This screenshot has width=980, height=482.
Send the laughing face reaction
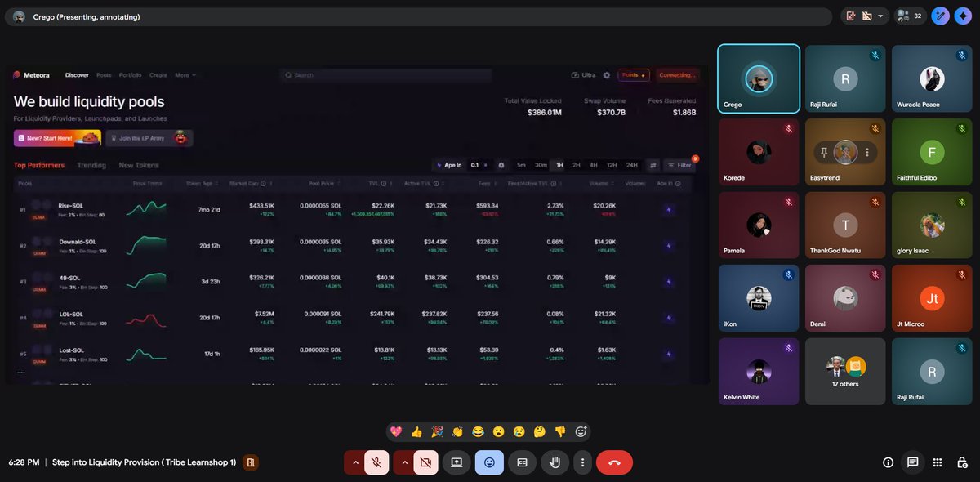tap(479, 431)
